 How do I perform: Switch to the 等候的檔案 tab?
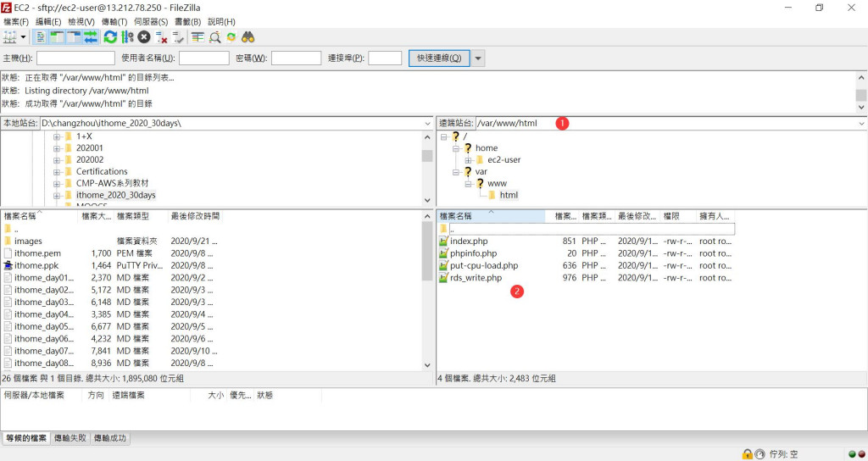(26, 438)
